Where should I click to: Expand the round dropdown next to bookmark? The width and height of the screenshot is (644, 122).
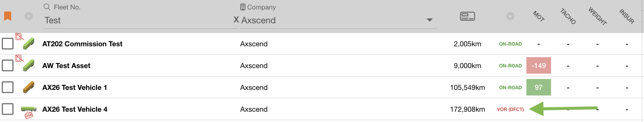(x=29, y=16)
